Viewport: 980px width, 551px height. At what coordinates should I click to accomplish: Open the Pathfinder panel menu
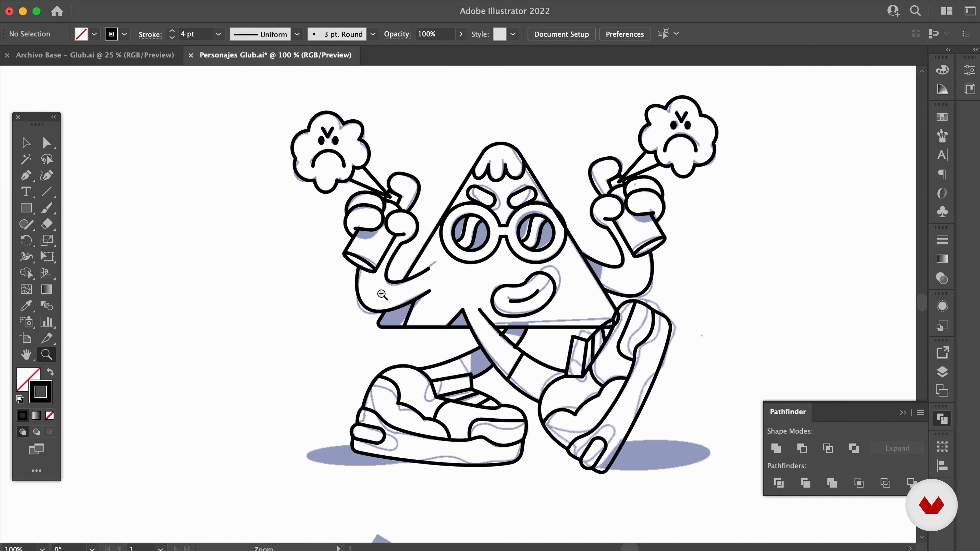pos(920,412)
